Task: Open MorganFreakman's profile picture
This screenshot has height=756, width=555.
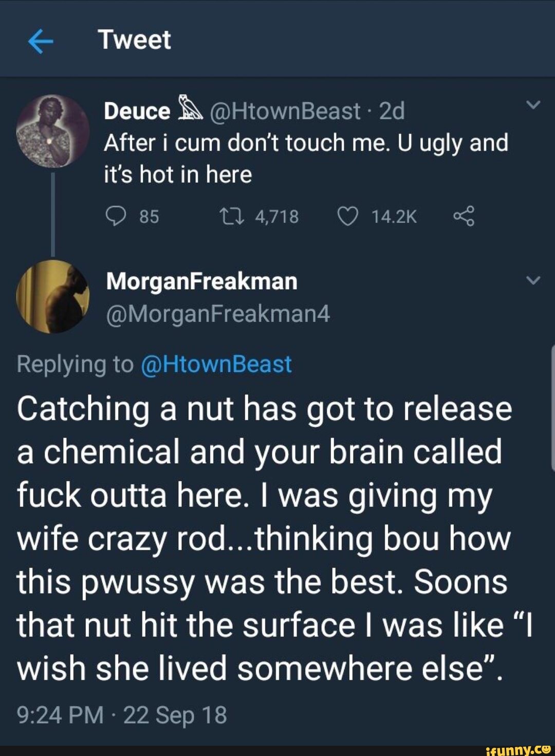Action: click(x=53, y=296)
